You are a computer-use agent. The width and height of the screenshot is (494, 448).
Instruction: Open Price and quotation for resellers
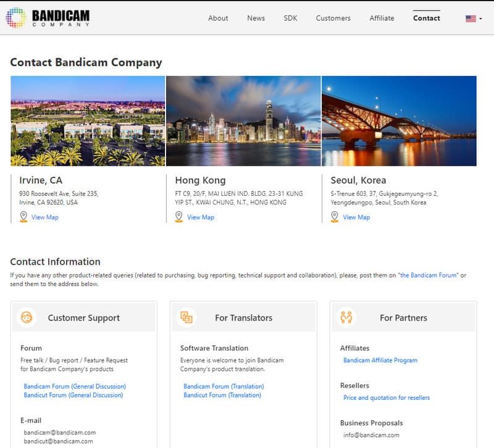387,398
